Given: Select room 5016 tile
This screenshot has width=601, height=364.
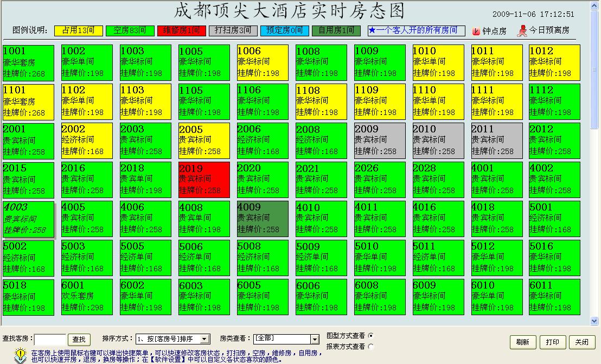Looking at the screenshot, I should (x=554, y=258).
